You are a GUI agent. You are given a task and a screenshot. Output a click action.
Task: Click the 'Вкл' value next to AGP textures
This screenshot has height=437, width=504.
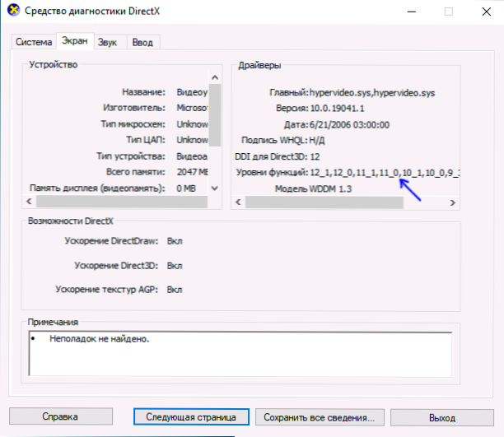point(175,290)
